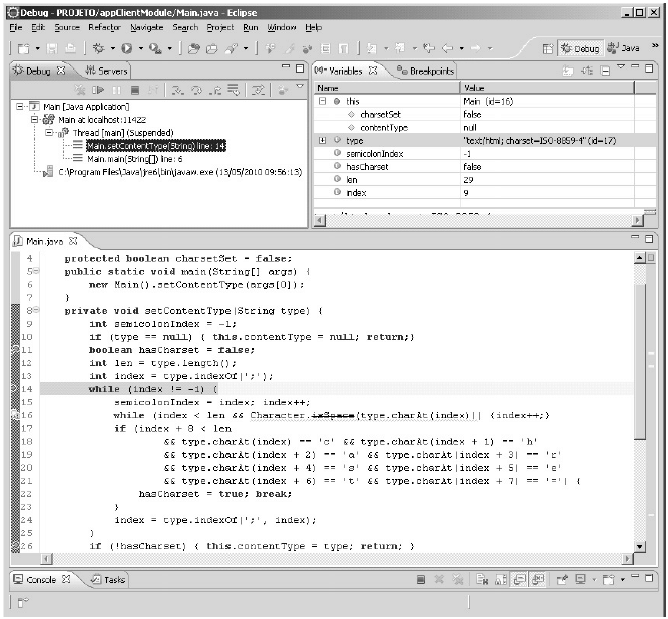Image resolution: width=668 pixels, height=619 pixels.
Task: Open the Refactor menu
Action: (104, 27)
